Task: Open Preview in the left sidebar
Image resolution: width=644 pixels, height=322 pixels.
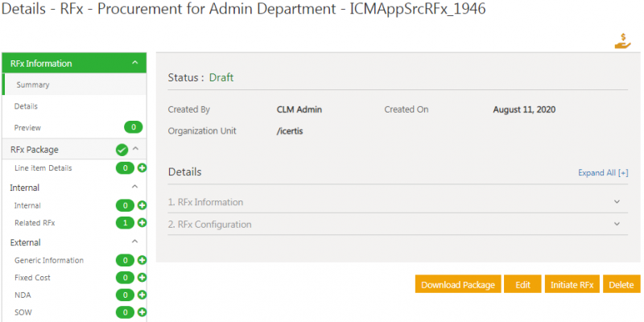Action: tap(27, 127)
